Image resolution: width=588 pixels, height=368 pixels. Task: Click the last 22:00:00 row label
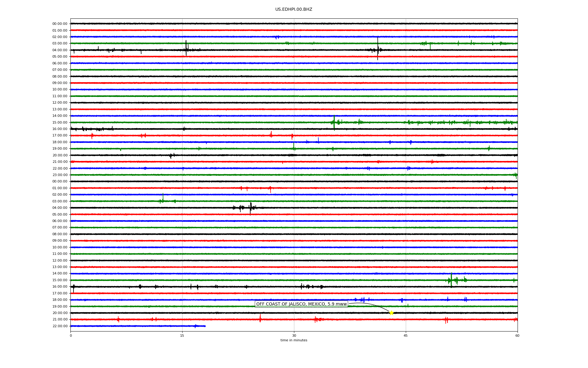click(60, 326)
